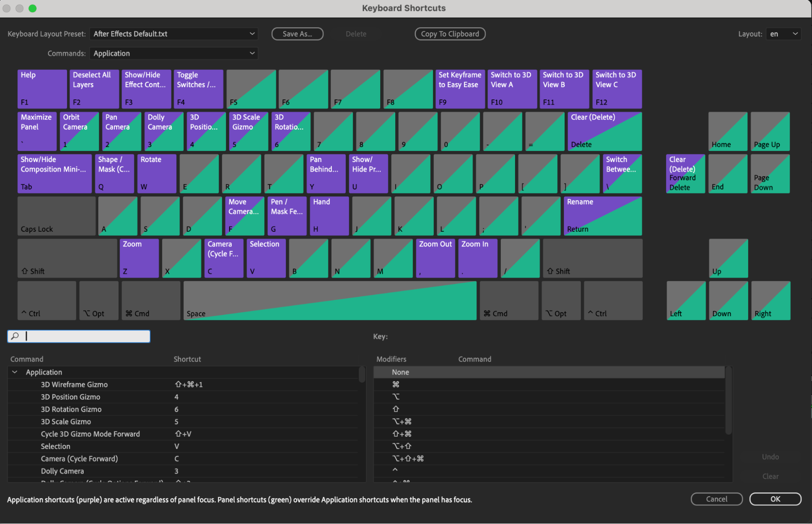
Task: Toggle the left Opt modifier key
Action: (99, 301)
